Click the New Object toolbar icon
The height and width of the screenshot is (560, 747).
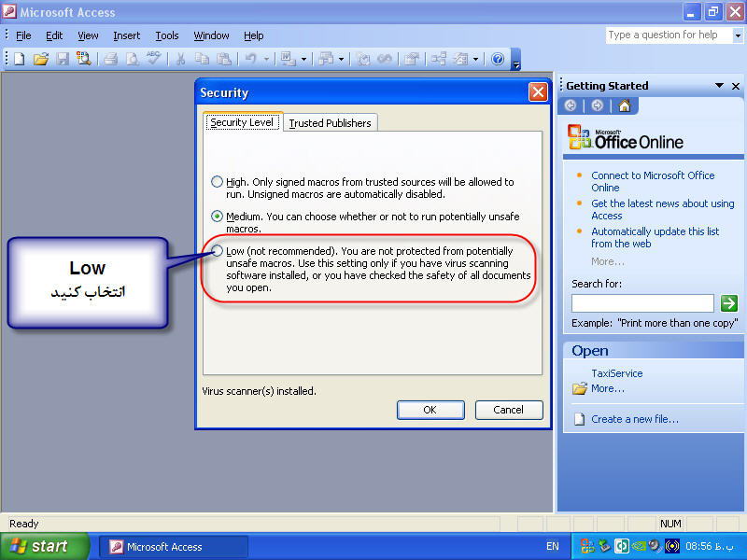click(x=460, y=59)
